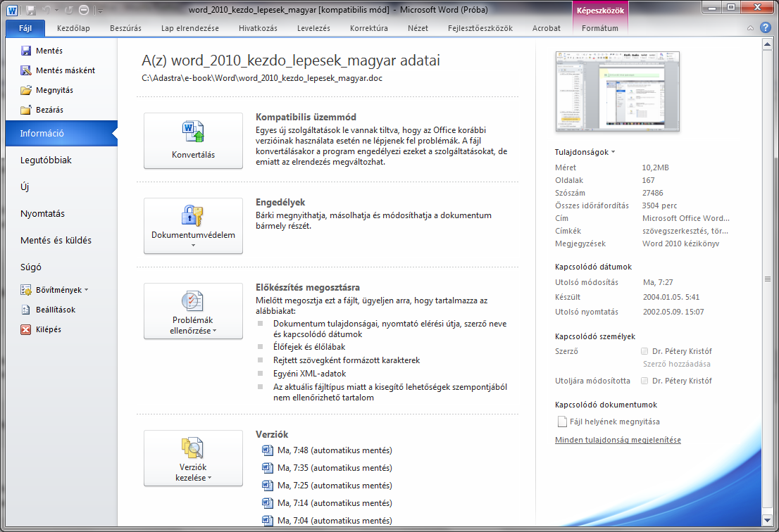Viewport: 779px width, 532px height.
Task: Switch to the Hivatkozás ribbon tab
Action: pos(258,28)
